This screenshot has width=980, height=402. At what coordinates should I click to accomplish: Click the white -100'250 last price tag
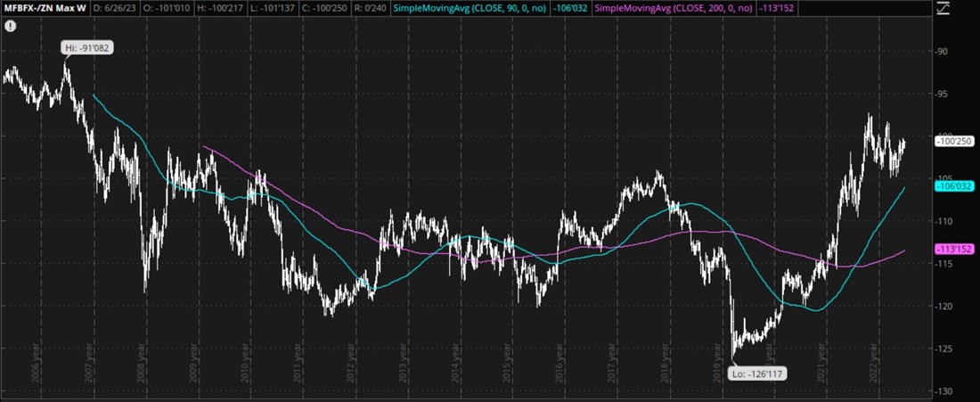pyautogui.click(x=955, y=141)
